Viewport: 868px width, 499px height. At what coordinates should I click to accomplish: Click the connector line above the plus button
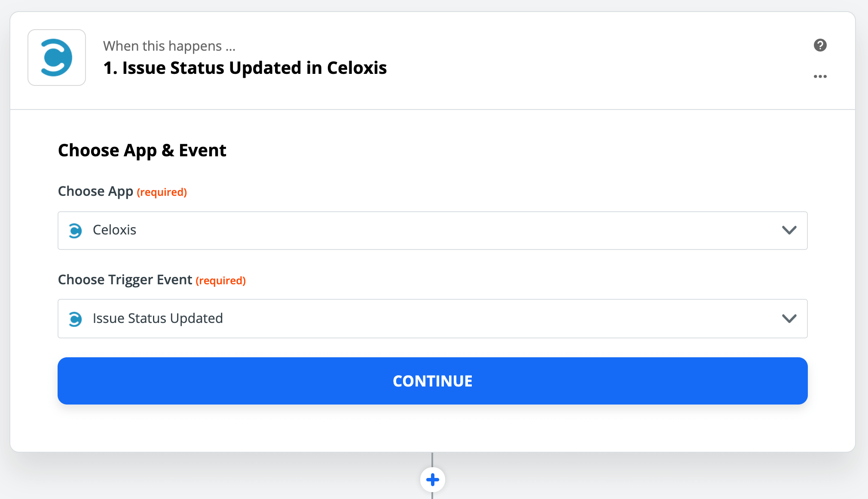432,459
